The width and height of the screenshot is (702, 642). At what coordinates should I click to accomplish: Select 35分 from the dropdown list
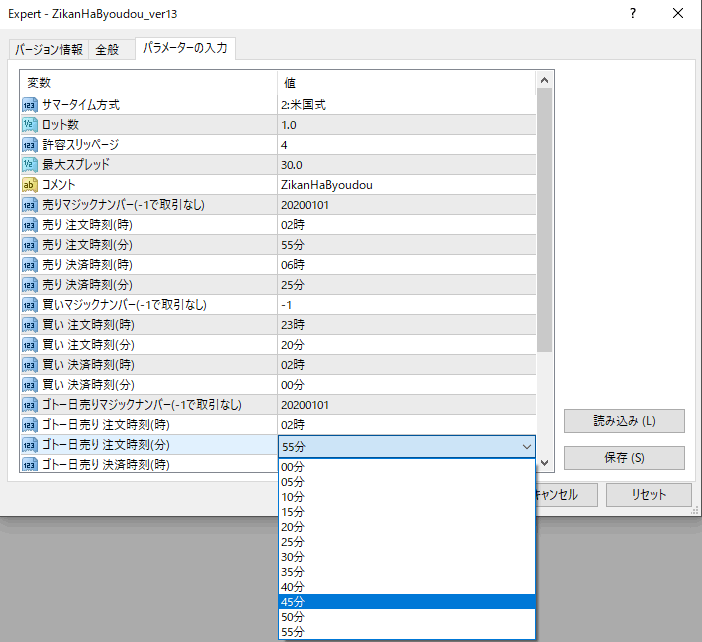click(x=407, y=572)
